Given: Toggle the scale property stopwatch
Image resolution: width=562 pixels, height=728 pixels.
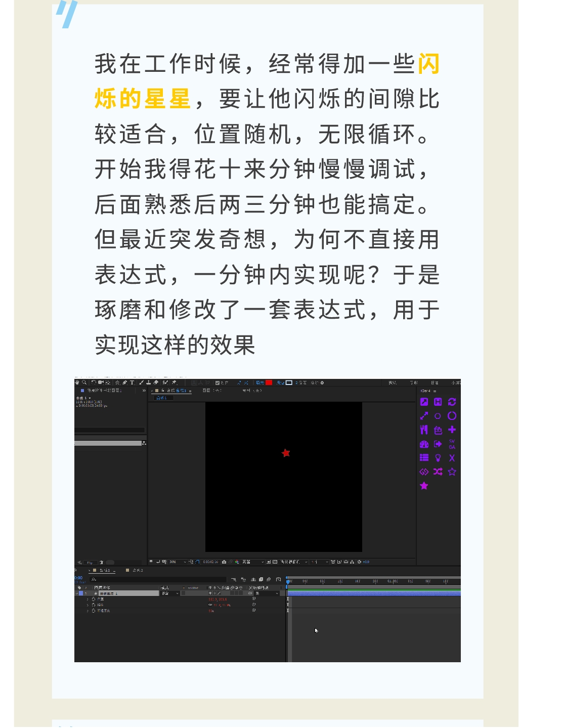Looking at the screenshot, I should click(x=94, y=605).
